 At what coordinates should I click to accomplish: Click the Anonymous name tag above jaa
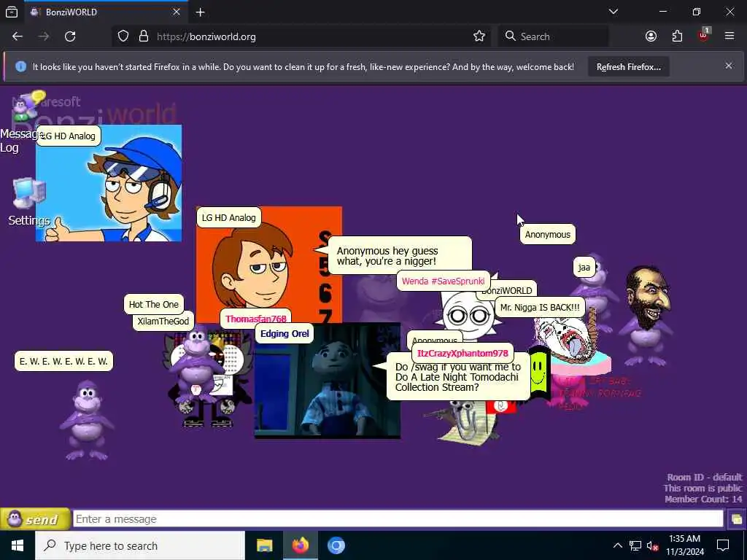(547, 235)
